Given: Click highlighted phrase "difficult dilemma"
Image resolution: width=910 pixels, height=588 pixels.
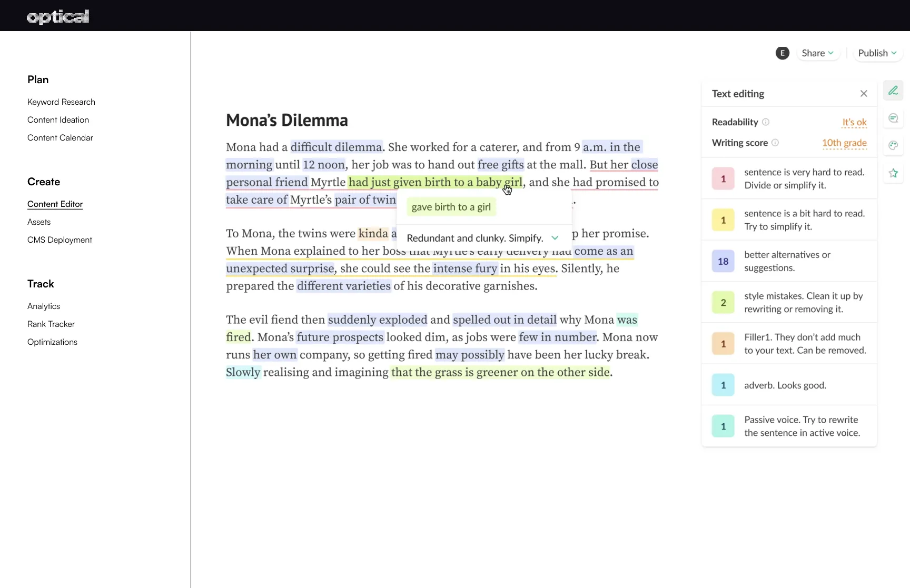Looking at the screenshot, I should [336, 147].
